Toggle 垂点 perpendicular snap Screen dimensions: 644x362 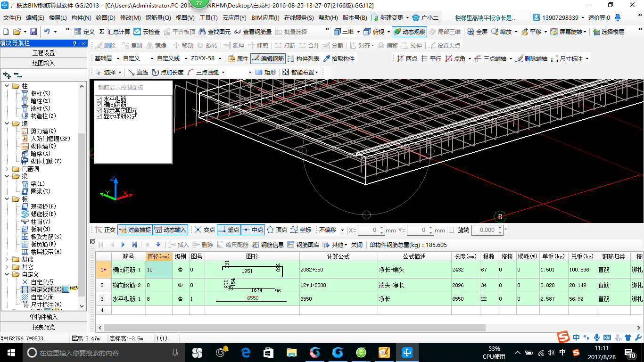coord(229,230)
